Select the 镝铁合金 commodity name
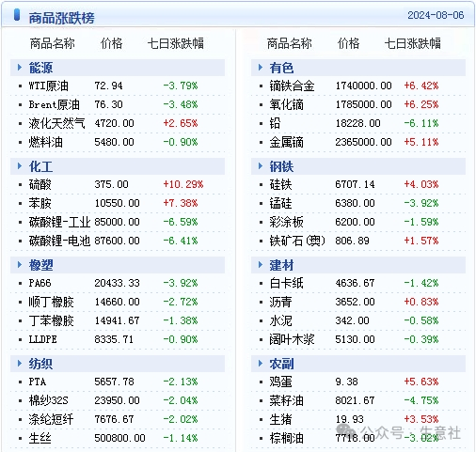 click(x=292, y=86)
